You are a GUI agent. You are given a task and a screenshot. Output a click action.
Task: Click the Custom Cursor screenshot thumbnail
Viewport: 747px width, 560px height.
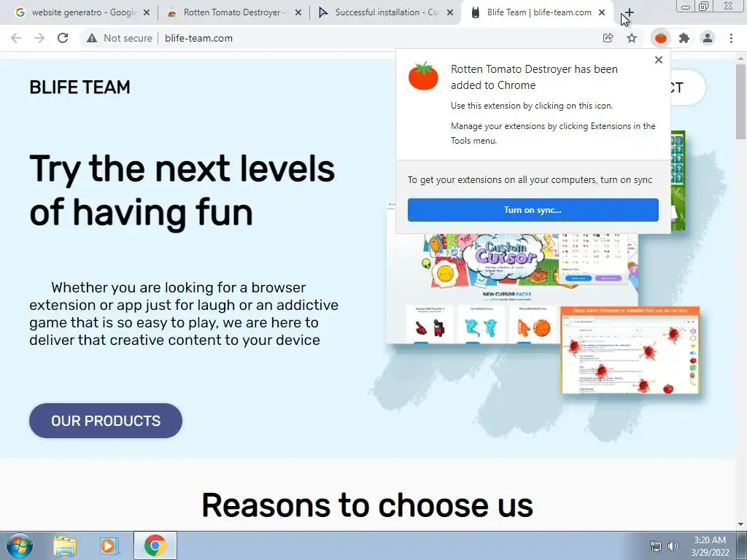coord(512,288)
